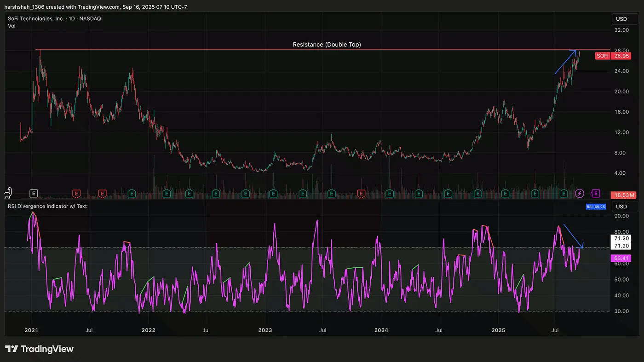Open the red earnings marker just before 2024
This screenshot has width=644, height=362.
(361, 194)
